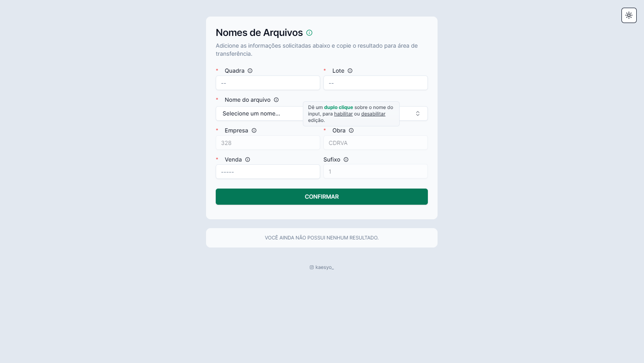The image size is (644, 363).
Task: Click the info icon beside Obra
Action: pos(351,130)
